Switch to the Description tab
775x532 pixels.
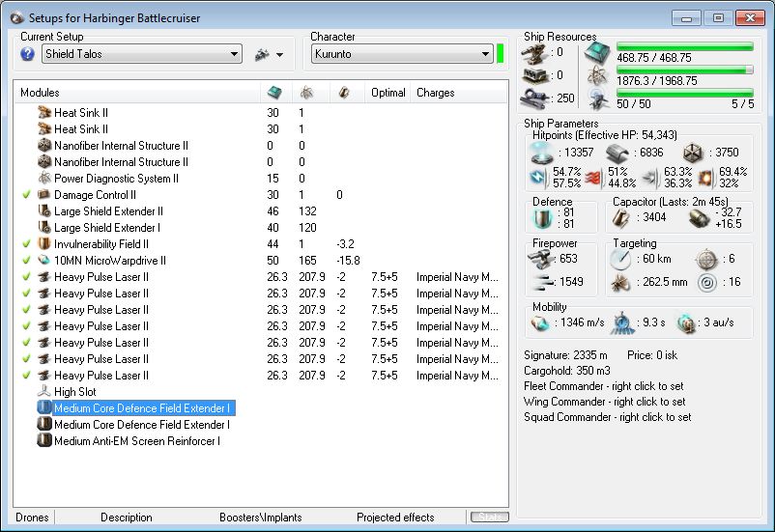coord(127,518)
